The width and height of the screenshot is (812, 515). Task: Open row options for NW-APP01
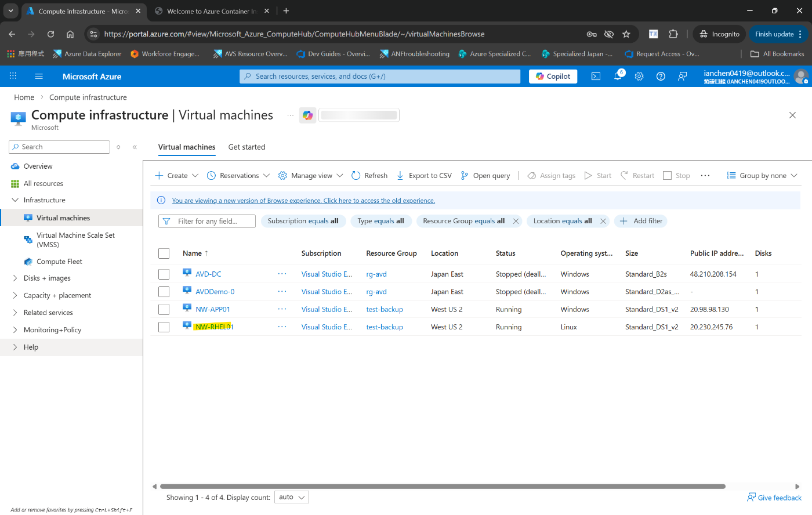point(282,309)
